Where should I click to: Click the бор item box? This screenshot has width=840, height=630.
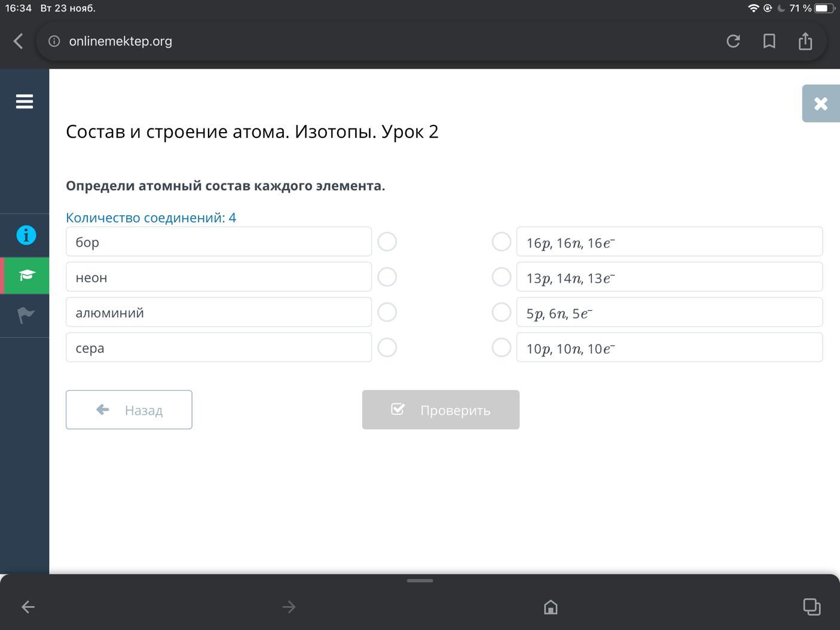pyautogui.click(x=219, y=242)
